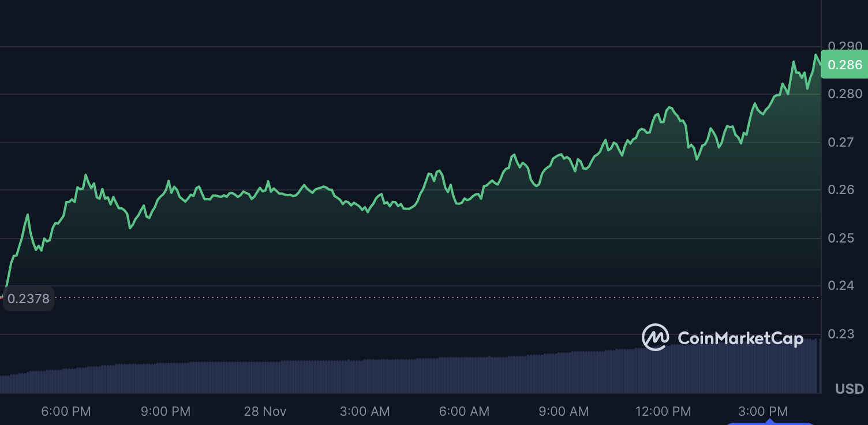Click the 0.24 price axis label
Image resolution: width=868 pixels, height=425 pixels.
click(x=841, y=286)
